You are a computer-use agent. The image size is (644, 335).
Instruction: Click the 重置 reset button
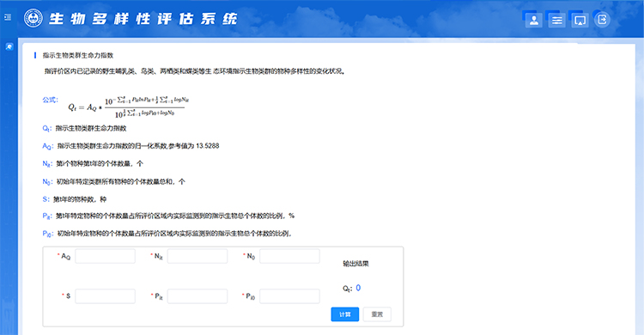tap(377, 314)
